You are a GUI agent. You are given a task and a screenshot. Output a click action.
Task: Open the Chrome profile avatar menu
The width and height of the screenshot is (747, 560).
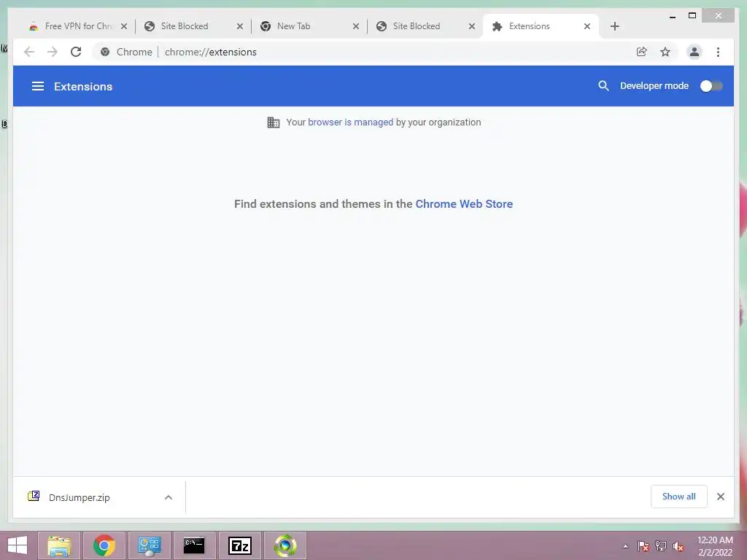tap(694, 52)
